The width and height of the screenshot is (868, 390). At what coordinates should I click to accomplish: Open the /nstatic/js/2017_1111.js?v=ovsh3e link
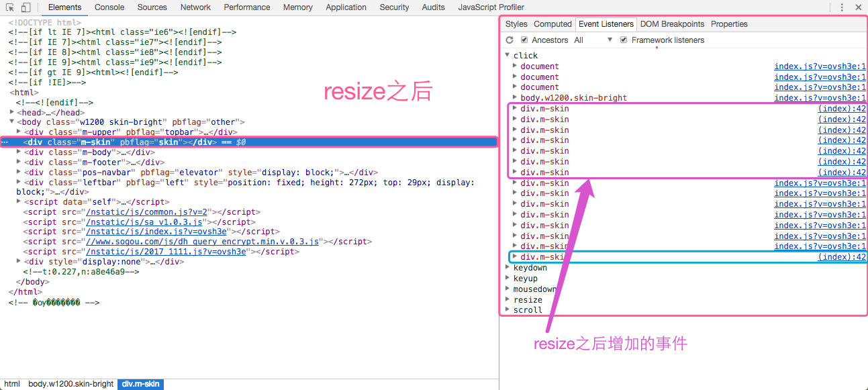click(166, 252)
